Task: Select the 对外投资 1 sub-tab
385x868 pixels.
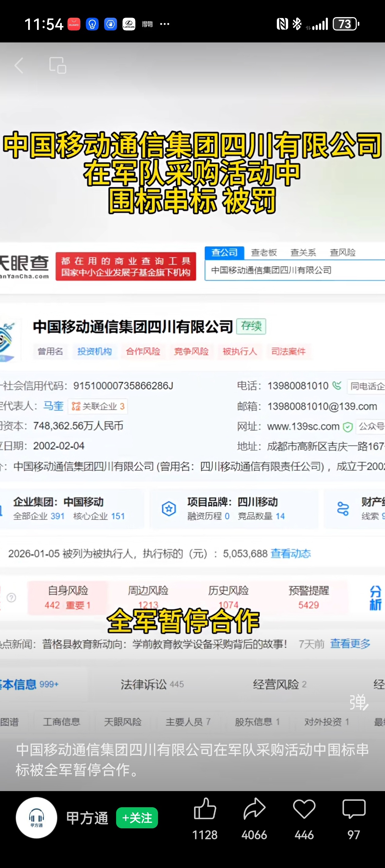Action: pos(327,722)
